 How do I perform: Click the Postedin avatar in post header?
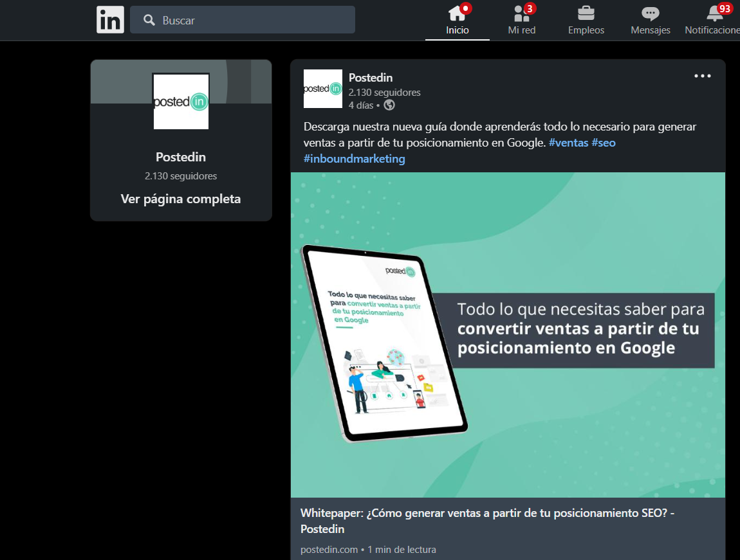point(323,89)
